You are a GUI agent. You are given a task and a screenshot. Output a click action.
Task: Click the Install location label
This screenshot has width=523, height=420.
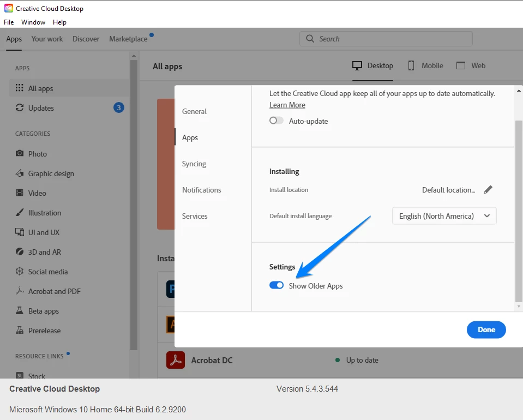click(x=288, y=190)
